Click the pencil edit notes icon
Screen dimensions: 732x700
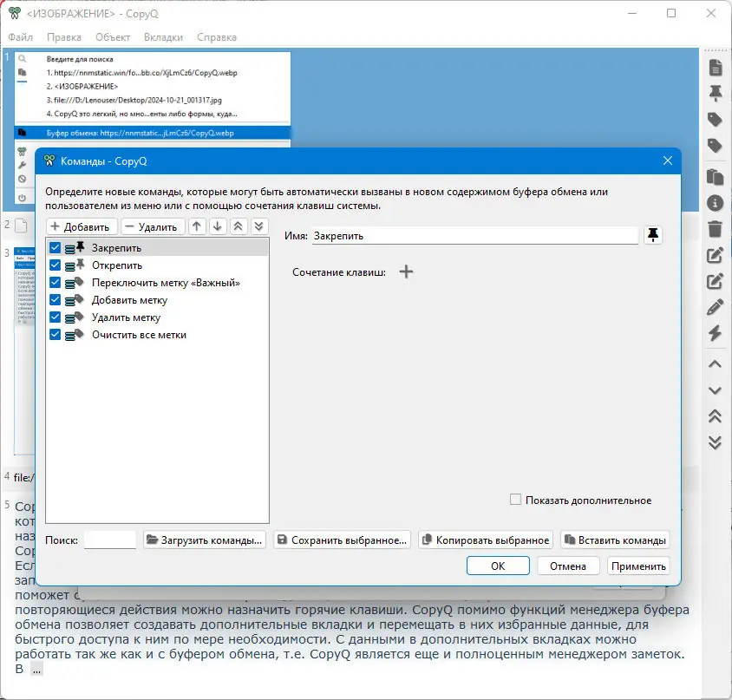point(716,307)
